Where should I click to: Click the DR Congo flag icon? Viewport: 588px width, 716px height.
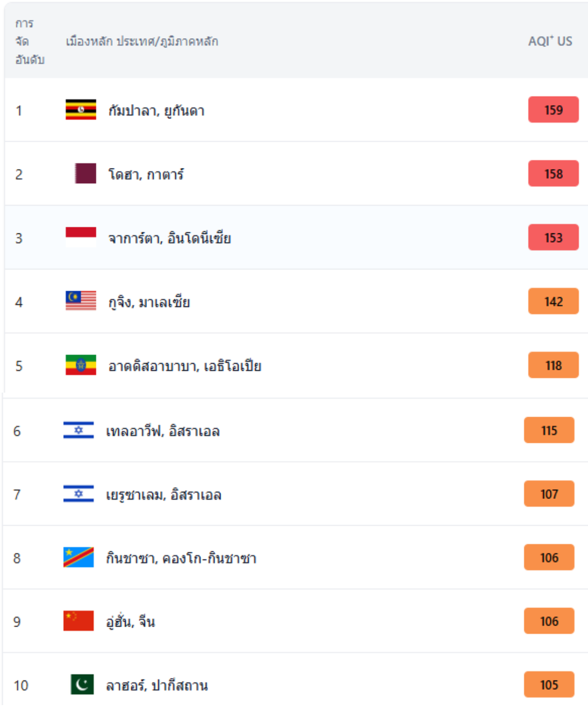click(78, 558)
